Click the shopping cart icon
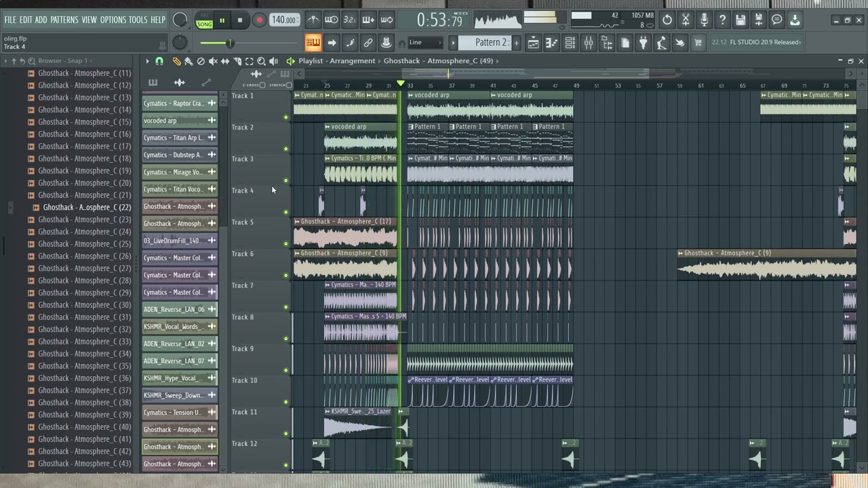The image size is (868, 488). (698, 43)
